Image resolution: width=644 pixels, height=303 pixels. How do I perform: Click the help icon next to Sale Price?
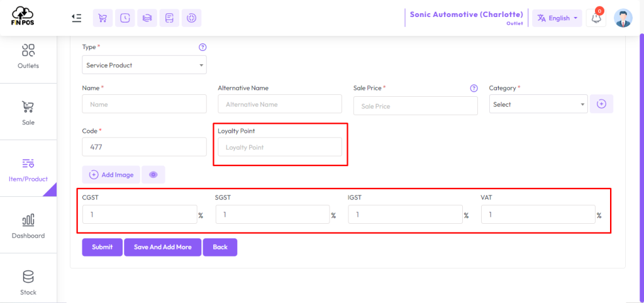(474, 88)
